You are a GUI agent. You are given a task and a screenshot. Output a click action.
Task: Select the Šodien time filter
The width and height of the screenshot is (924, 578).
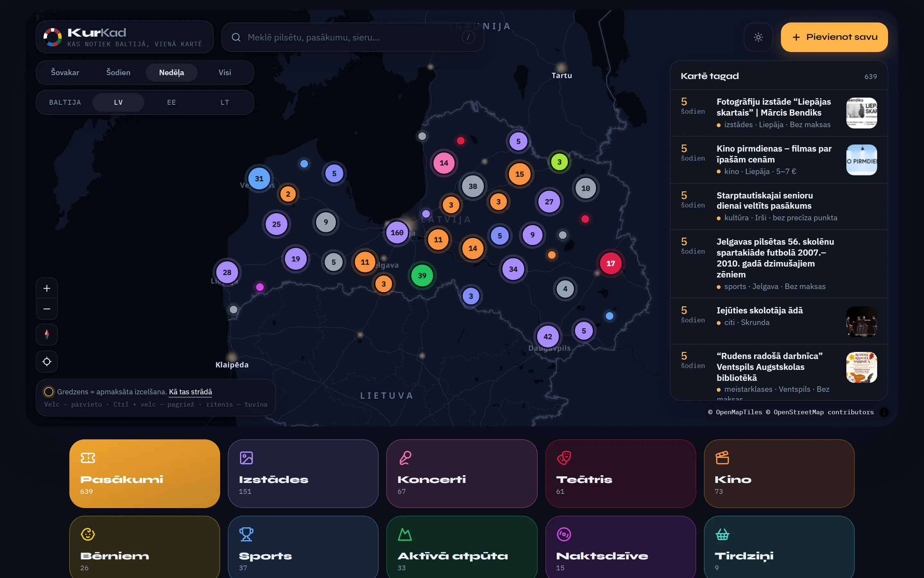pos(118,72)
